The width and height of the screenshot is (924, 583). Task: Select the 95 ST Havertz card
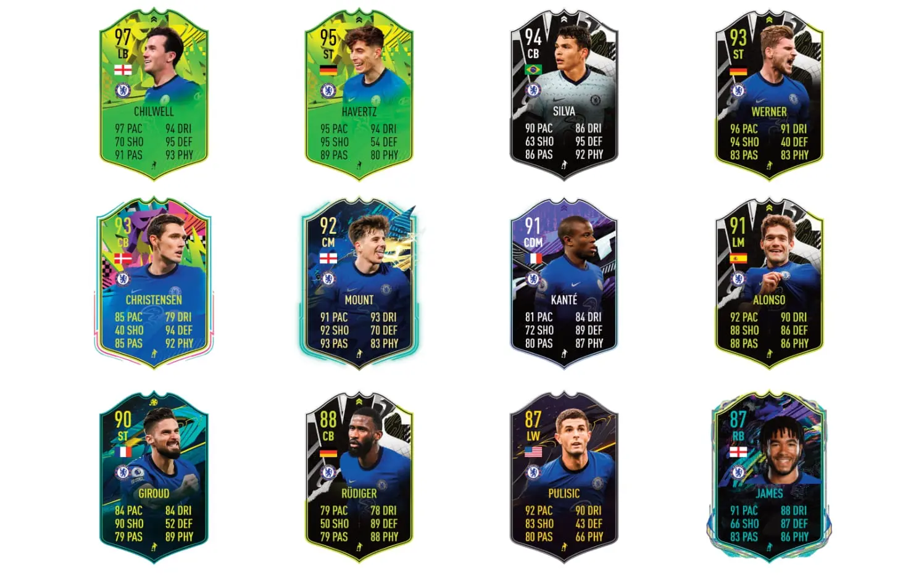(x=359, y=94)
